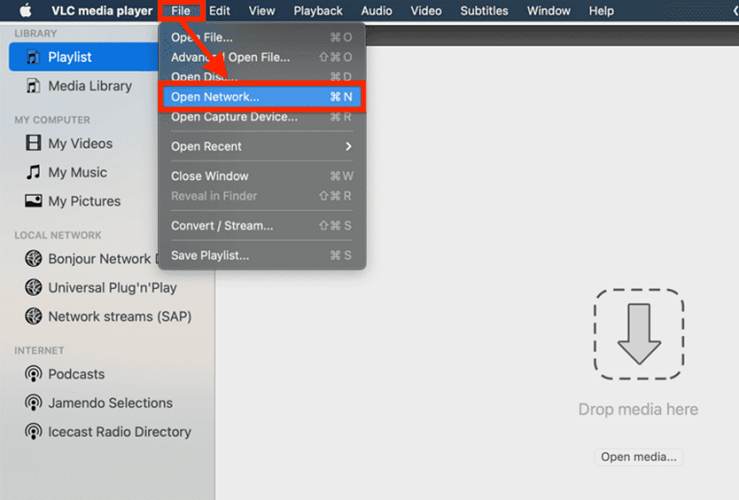Click the Apple logo menu icon

[x=26, y=11]
